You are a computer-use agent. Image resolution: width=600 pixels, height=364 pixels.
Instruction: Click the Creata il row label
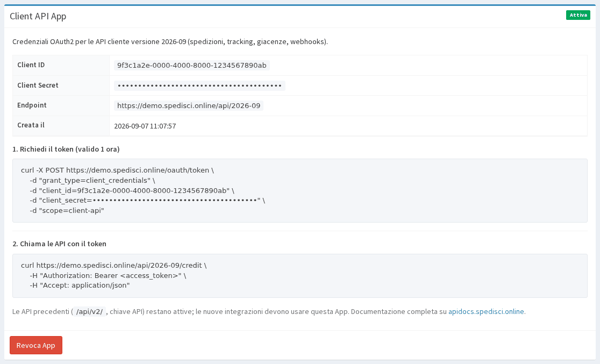31,125
